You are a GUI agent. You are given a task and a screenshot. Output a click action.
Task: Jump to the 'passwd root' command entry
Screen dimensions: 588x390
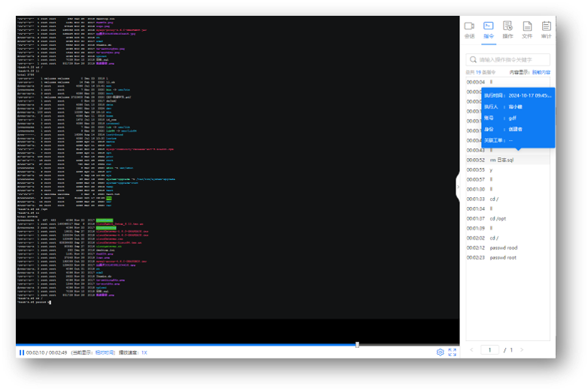[x=503, y=257]
